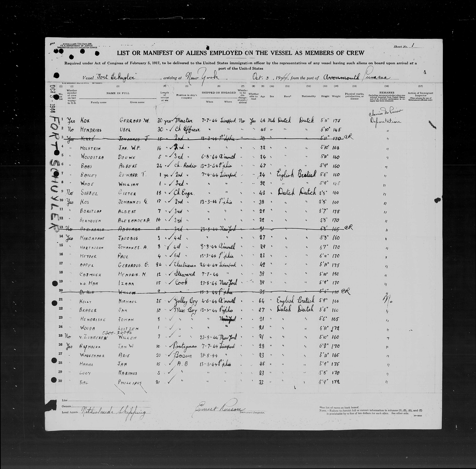Click the surname BOKHOVEN
Image resolution: width=476 pixels, height=469 pixels.
pos(90,221)
